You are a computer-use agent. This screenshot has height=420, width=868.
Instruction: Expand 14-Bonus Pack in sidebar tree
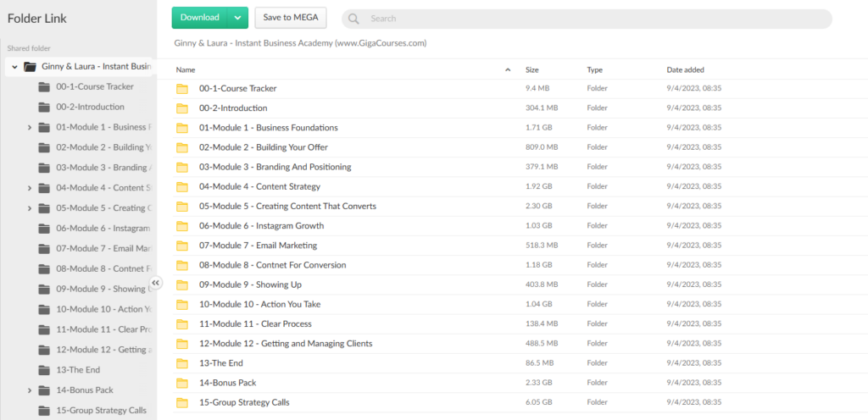click(30, 390)
